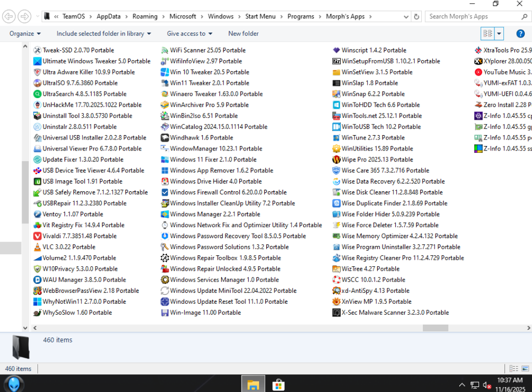This screenshot has height=392, width=532.
Task: Click Roaming in the address breadcrumb
Action: point(145,17)
